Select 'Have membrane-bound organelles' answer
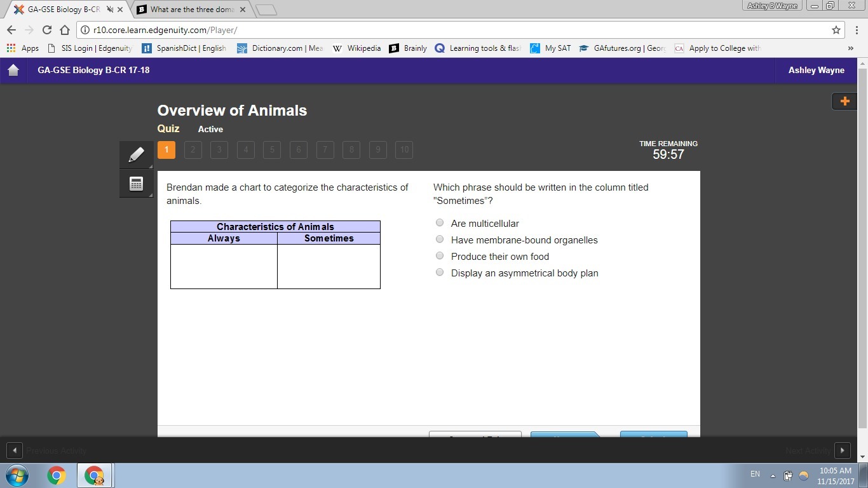 440,239
